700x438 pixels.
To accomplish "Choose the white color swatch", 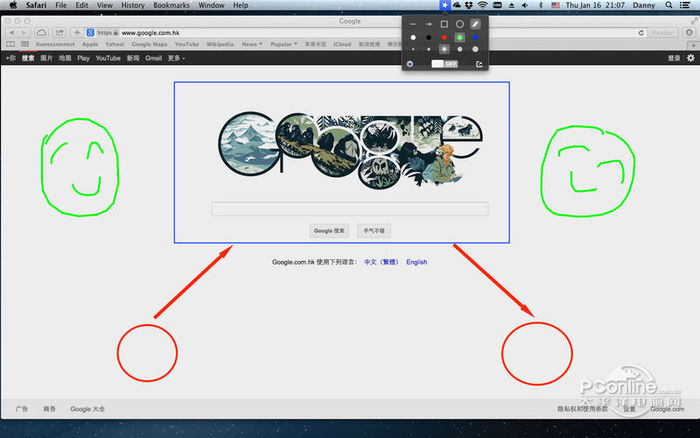I will (413, 38).
